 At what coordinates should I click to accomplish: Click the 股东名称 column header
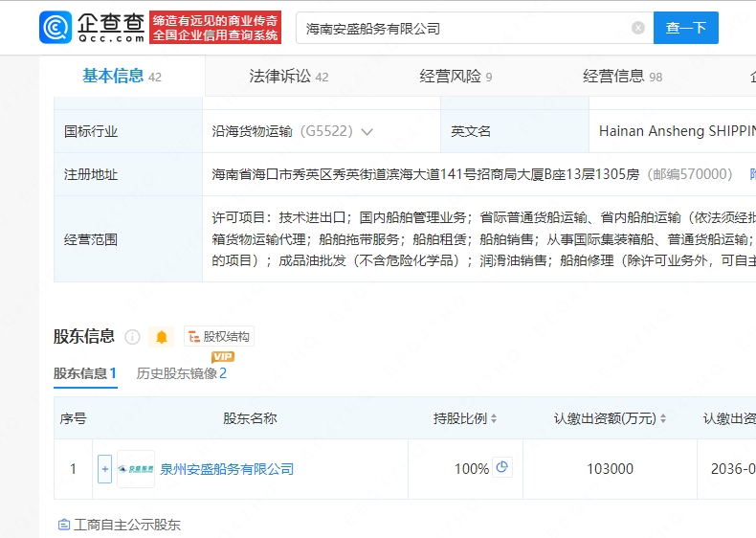point(250,418)
